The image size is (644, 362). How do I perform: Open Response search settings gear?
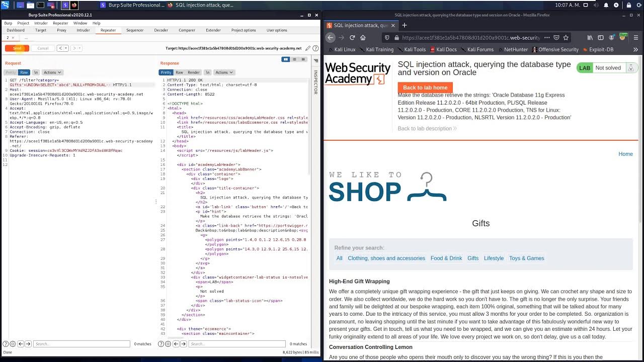point(168,344)
